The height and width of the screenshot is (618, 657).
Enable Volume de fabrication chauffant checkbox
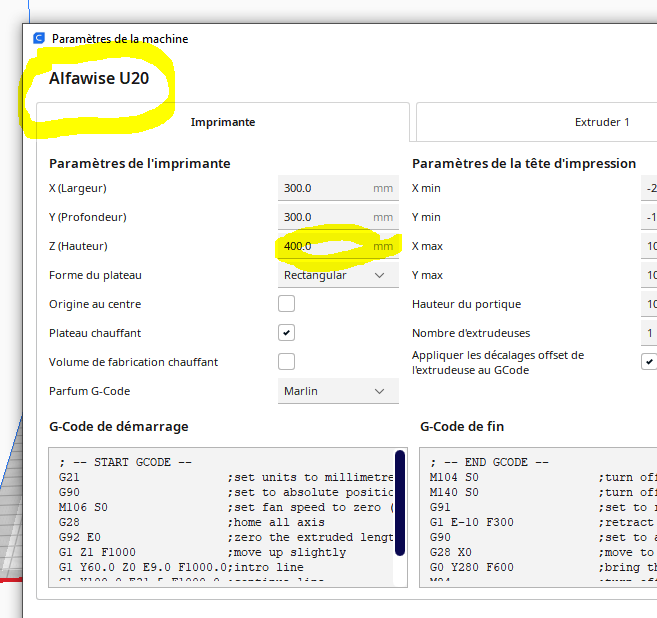click(x=286, y=362)
